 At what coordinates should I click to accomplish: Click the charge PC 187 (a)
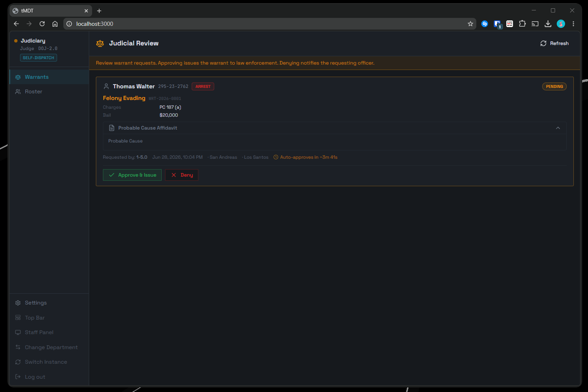click(x=170, y=107)
